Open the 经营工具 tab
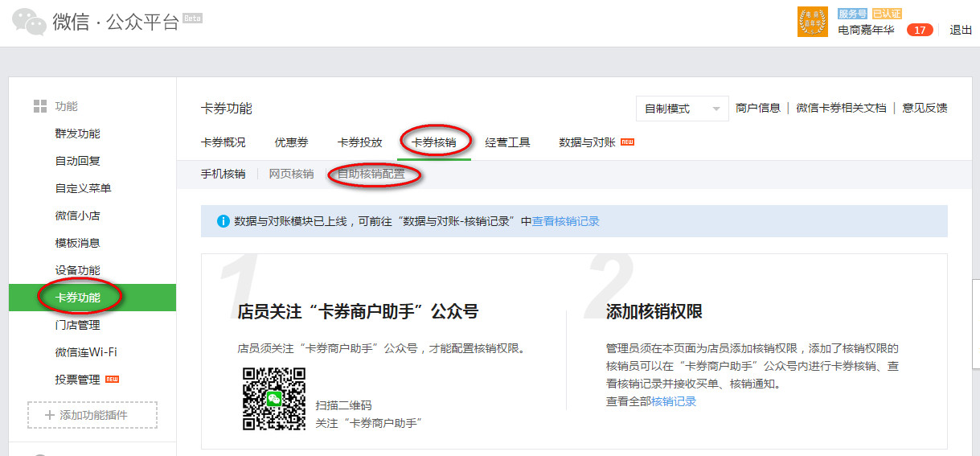The width and height of the screenshot is (980, 456). click(x=507, y=142)
